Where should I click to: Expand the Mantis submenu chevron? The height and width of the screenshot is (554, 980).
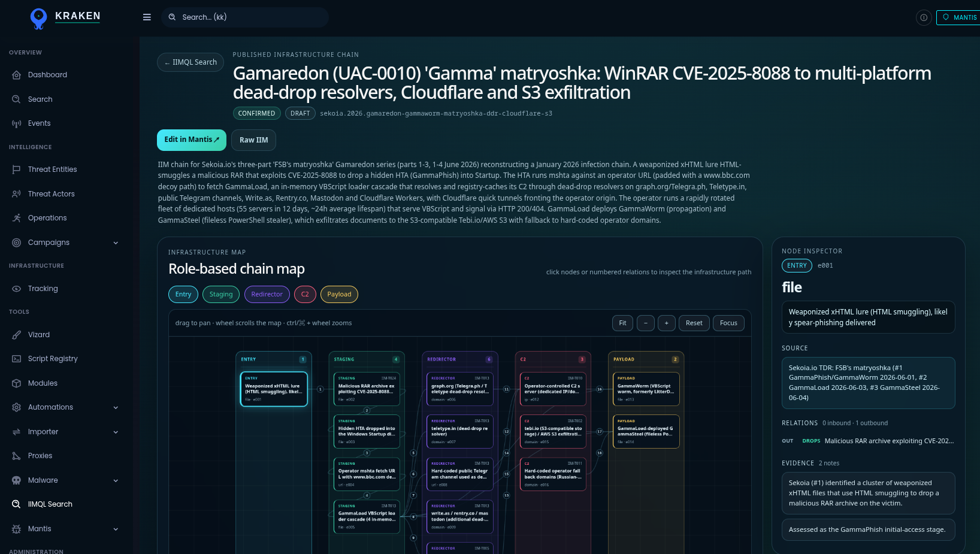tap(116, 529)
